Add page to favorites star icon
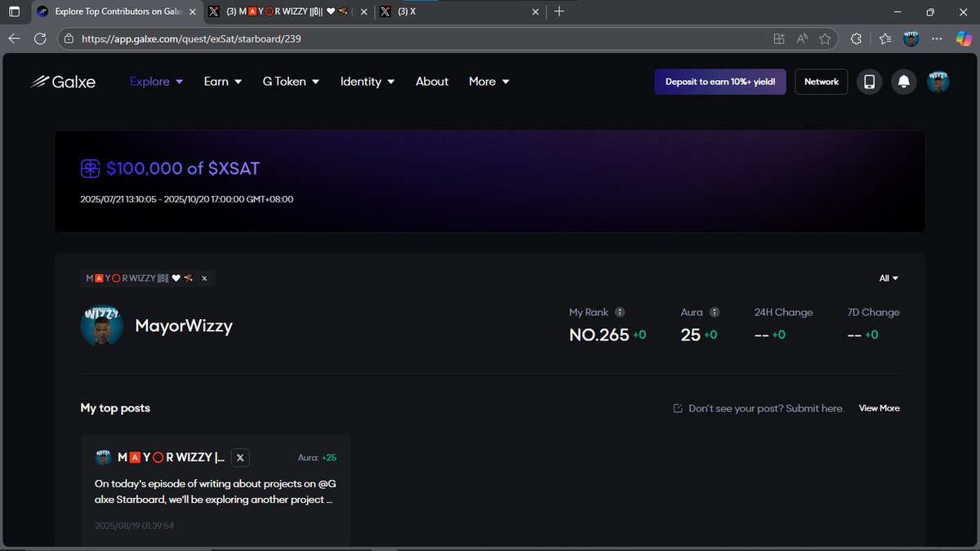This screenshot has width=980, height=551. click(825, 38)
